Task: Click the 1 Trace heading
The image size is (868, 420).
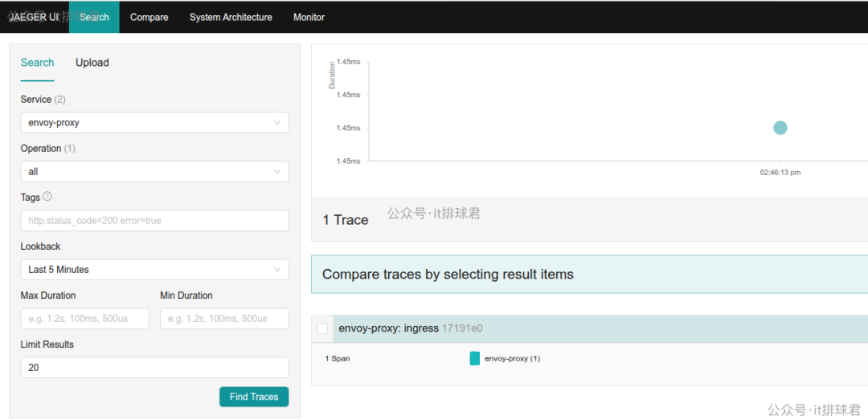Action: (x=346, y=220)
